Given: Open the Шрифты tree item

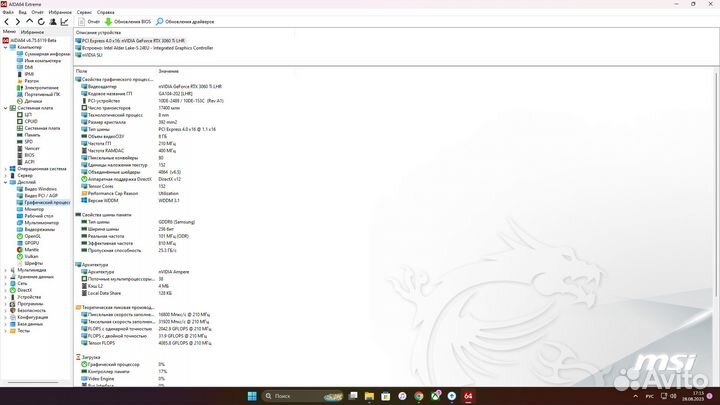Looking at the screenshot, I should click(x=30, y=263).
